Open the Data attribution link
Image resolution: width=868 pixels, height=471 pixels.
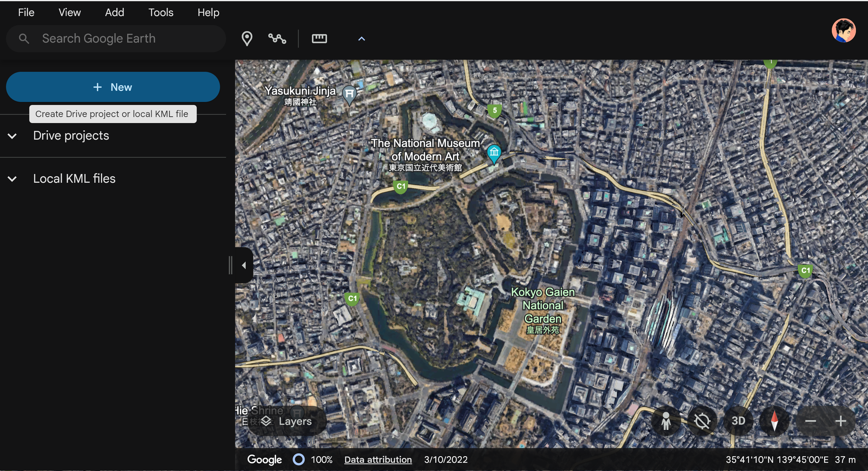(378, 459)
